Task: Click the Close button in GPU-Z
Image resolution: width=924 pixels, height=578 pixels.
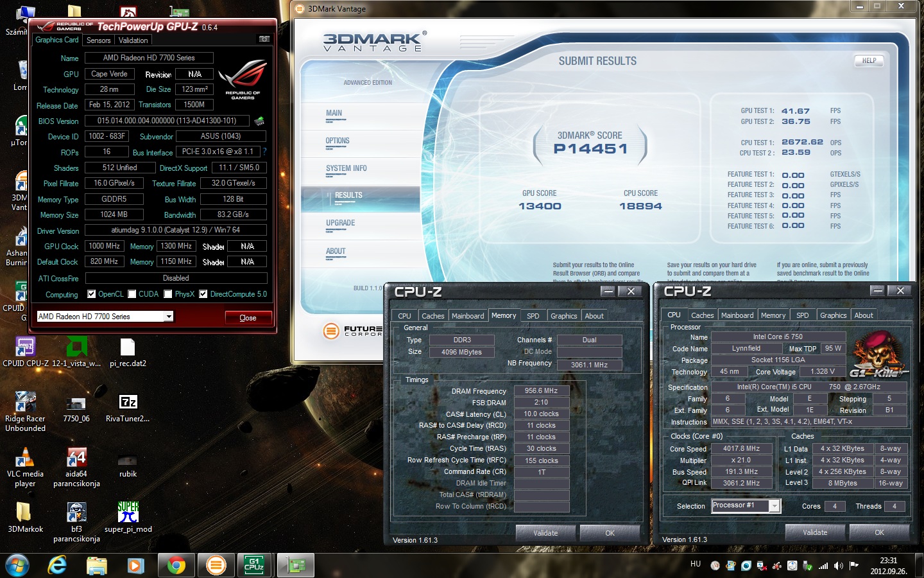Action: pyautogui.click(x=248, y=317)
